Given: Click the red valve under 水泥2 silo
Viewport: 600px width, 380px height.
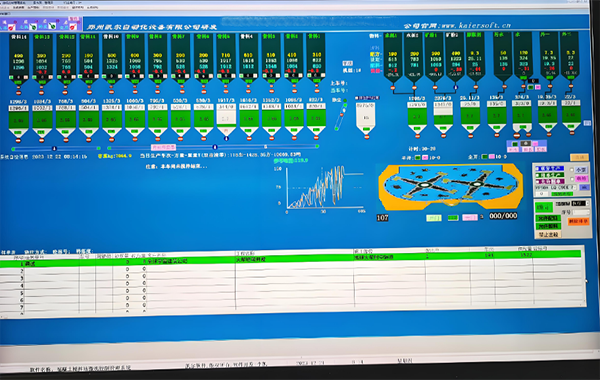Looking at the screenshot, I should tap(414, 88).
